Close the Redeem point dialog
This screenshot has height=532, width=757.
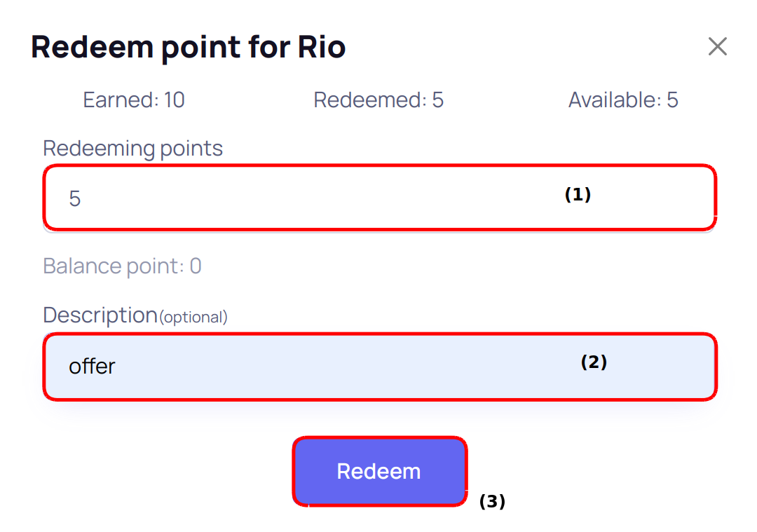[x=717, y=47]
